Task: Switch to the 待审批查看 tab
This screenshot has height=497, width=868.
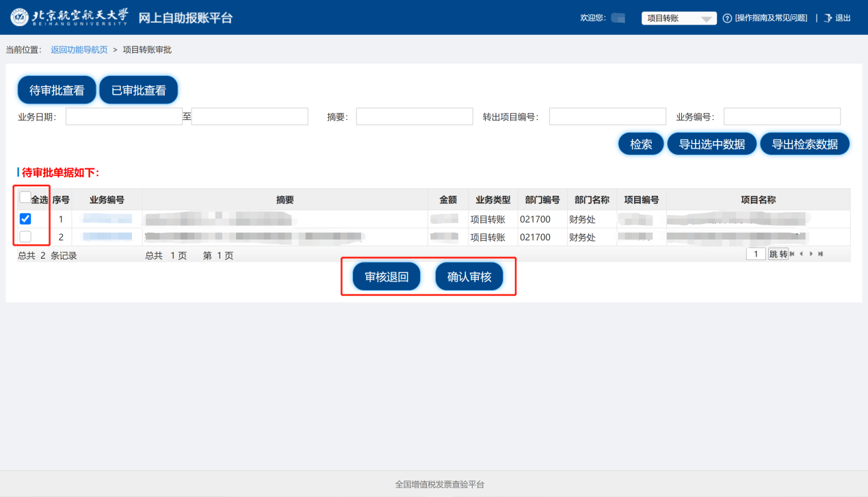Action: pos(57,90)
